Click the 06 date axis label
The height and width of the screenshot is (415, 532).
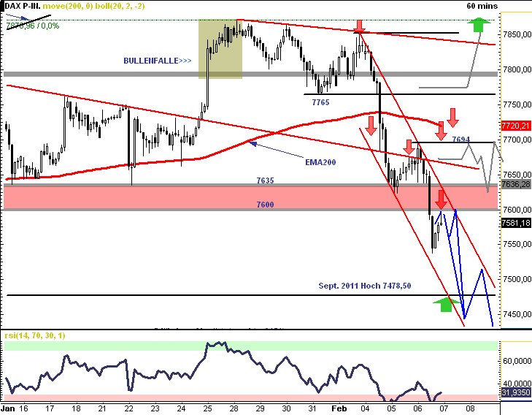[417, 408]
